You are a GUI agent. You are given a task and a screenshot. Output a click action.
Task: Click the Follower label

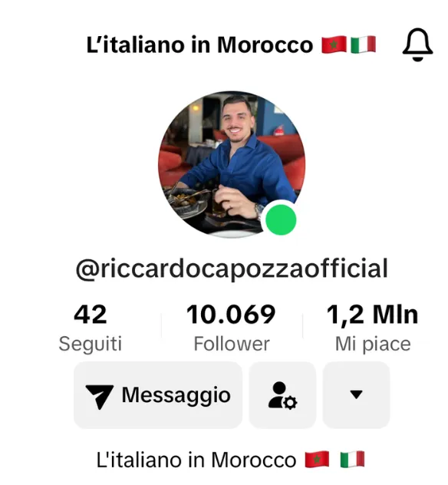(232, 344)
